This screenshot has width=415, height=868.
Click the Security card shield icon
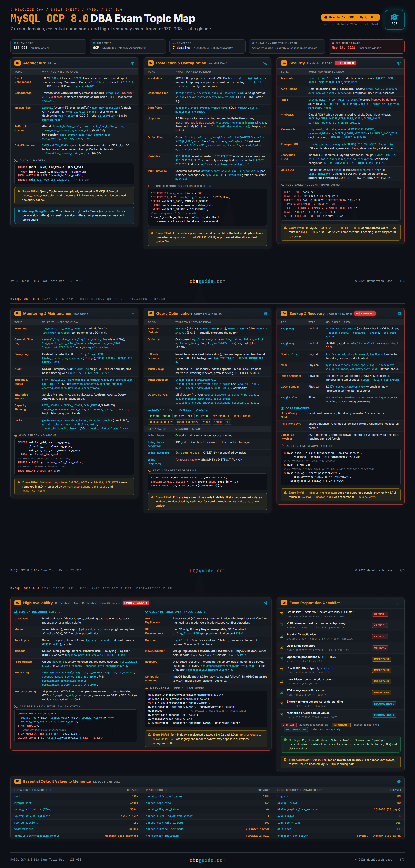click(x=399, y=63)
